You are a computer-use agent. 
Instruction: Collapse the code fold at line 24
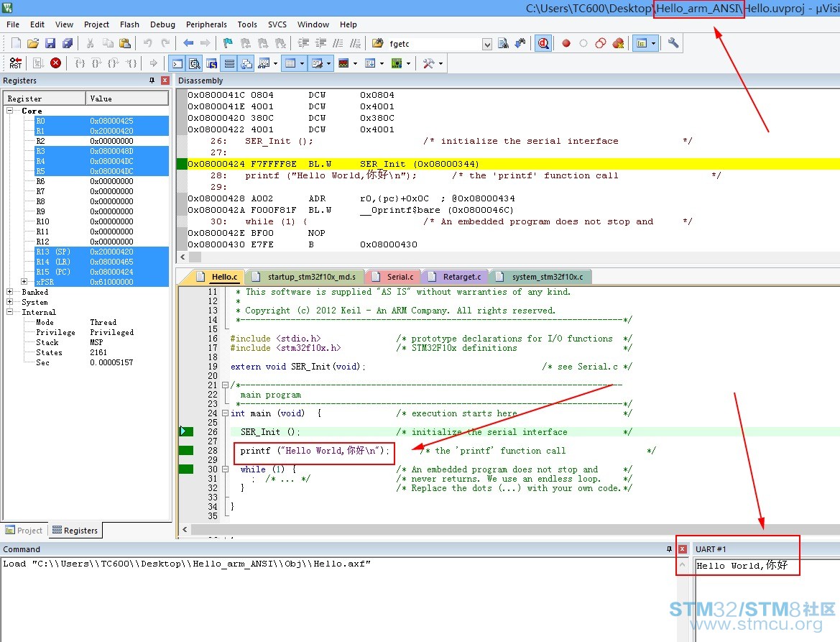226,413
